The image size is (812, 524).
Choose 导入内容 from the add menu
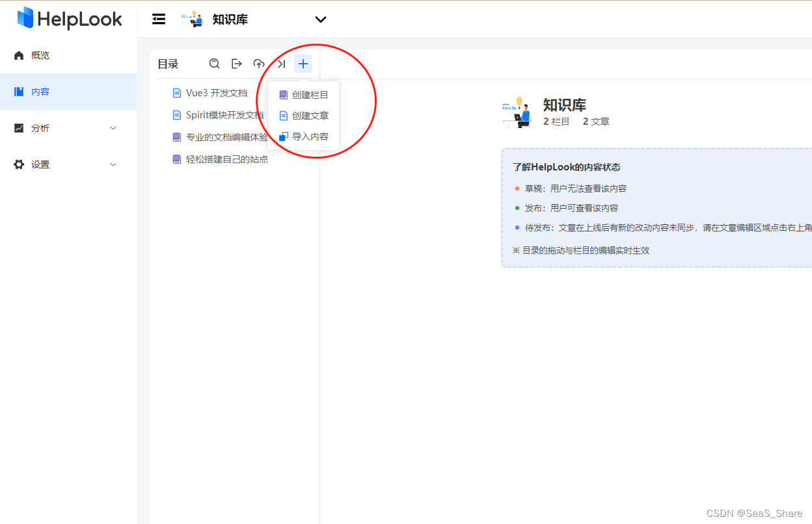(x=304, y=137)
